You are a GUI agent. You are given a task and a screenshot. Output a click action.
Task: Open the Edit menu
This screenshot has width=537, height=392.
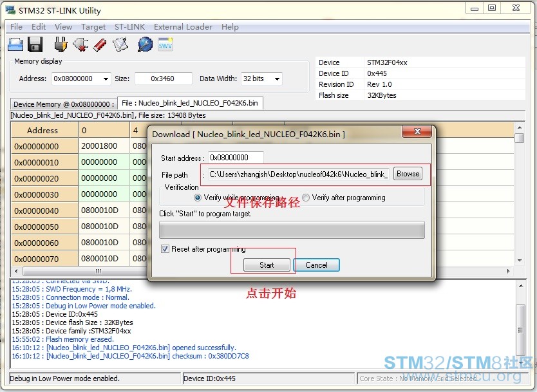(x=39, y=26)
